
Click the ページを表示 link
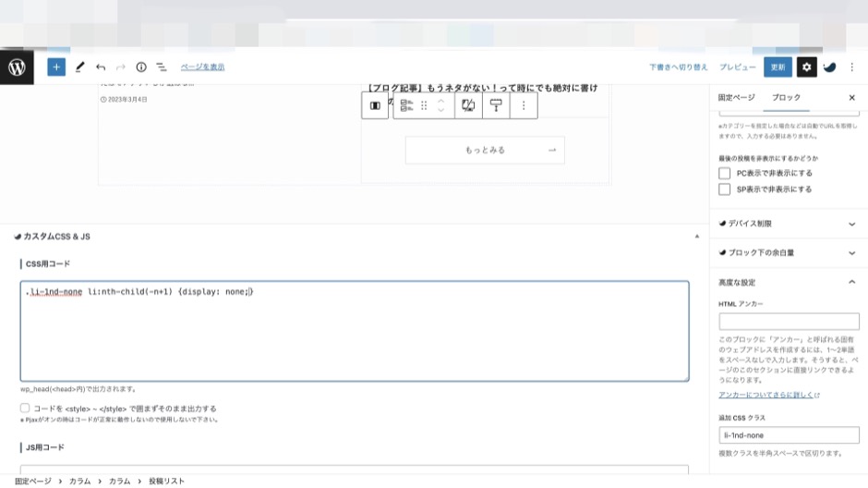tap(202, 67)
